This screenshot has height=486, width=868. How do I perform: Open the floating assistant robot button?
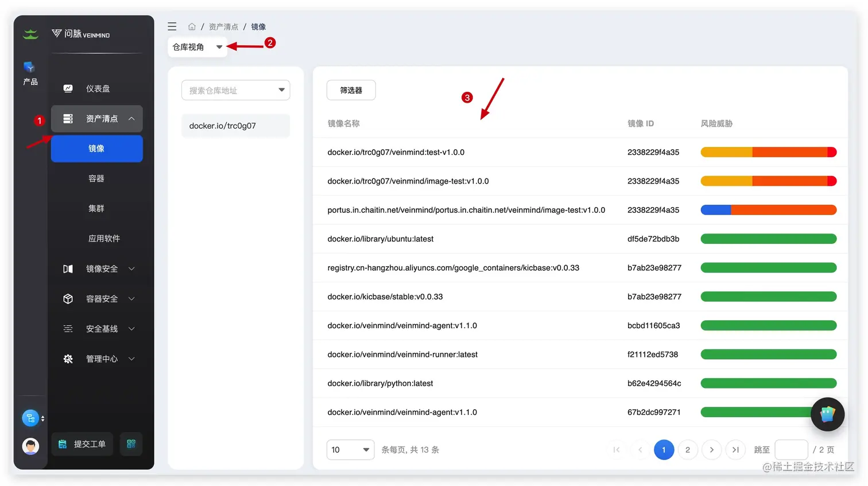point(827,414)
